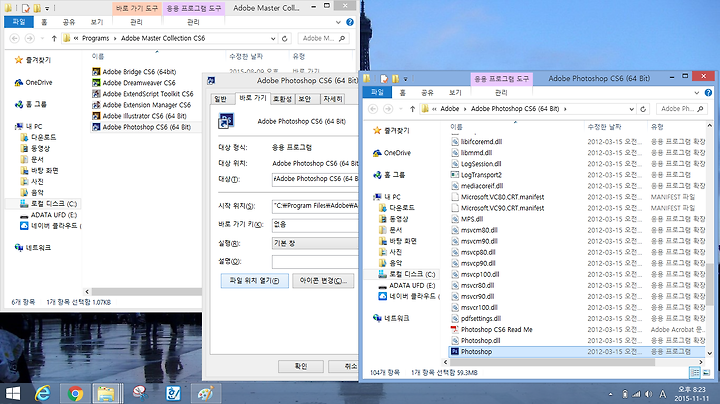
Task: Open address history dropdown in right window
Action: [x=631, y=109]
